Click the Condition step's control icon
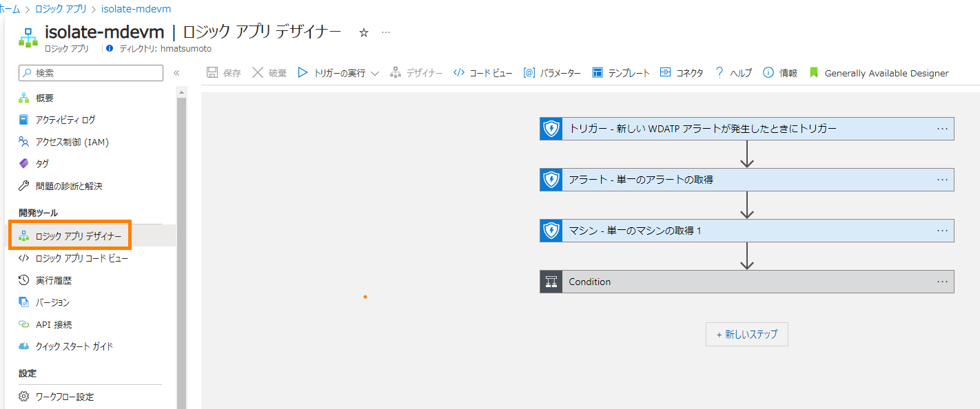980x409 pixels. [551, 282]
